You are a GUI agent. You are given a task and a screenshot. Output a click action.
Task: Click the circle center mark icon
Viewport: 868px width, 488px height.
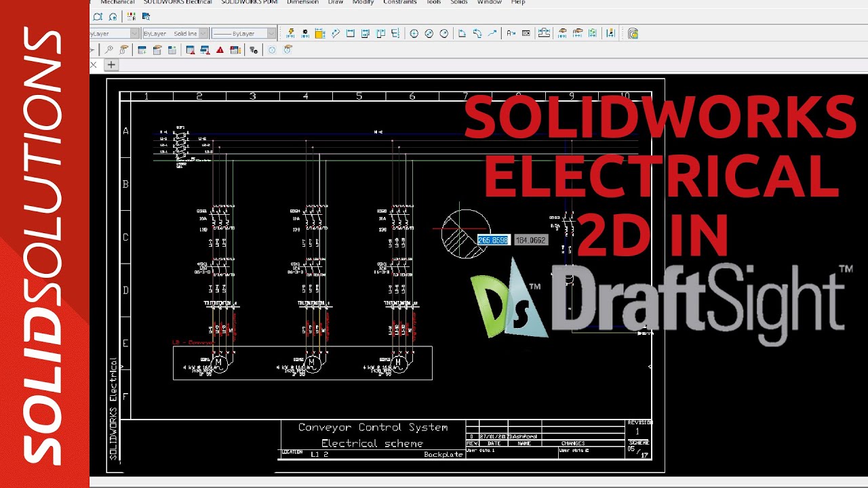click(414, 33)
